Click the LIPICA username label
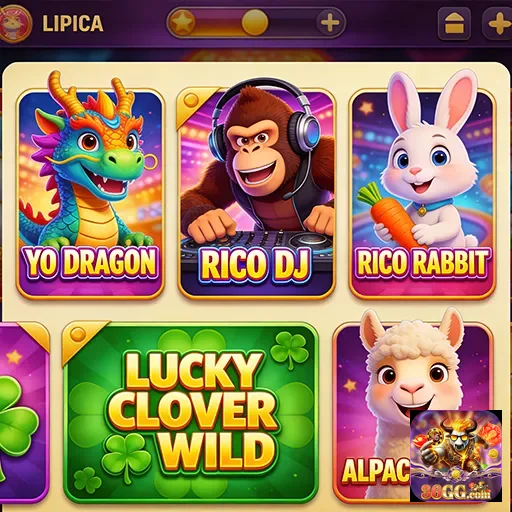This screenshot has height=512, width=512. 73,23
